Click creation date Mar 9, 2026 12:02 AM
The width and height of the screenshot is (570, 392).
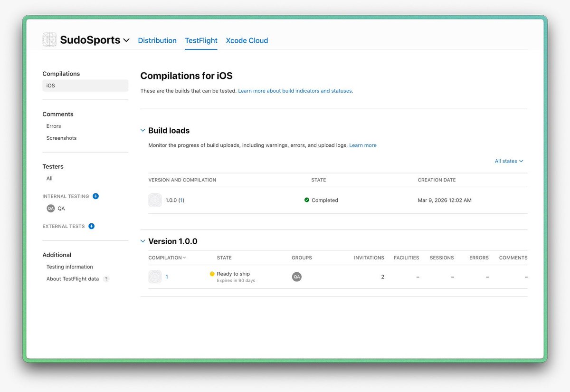[445, 201]
